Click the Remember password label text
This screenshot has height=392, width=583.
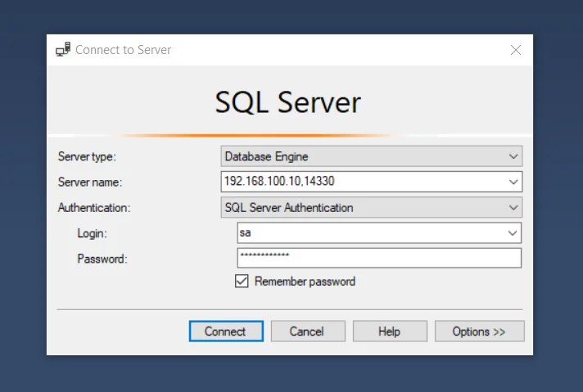(305, 282)
